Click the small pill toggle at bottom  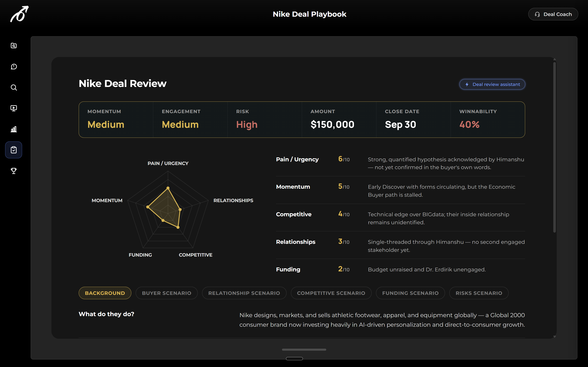(294, 358)
